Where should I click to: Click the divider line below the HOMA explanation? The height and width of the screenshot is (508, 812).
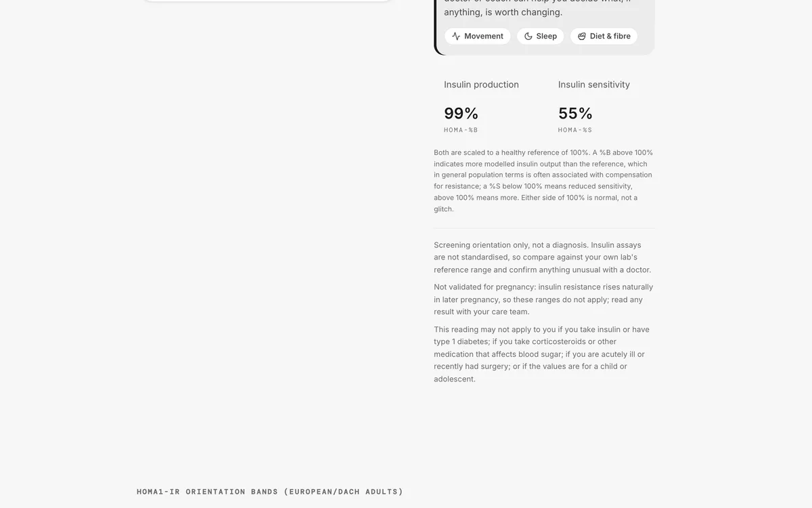(544, 228)
